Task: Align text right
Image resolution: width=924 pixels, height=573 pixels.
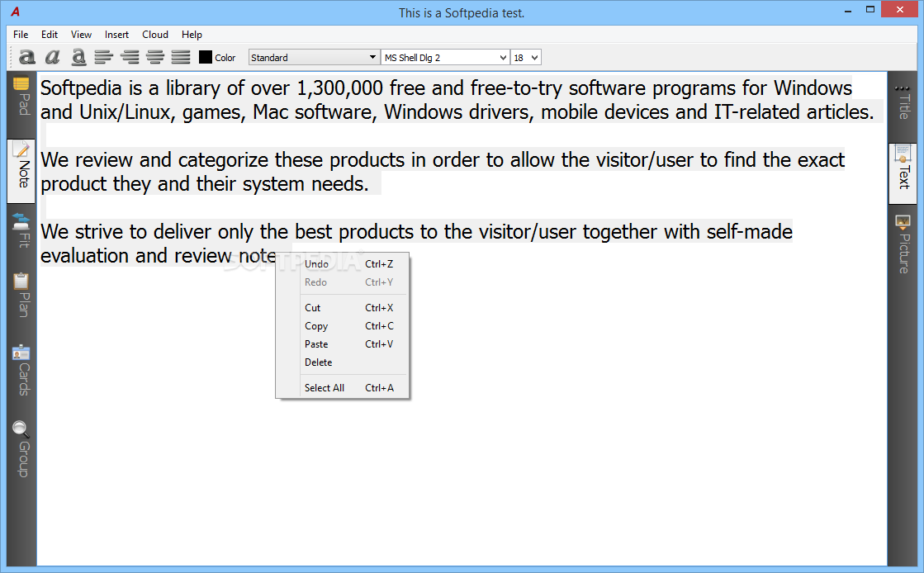Action: point(130,57)
